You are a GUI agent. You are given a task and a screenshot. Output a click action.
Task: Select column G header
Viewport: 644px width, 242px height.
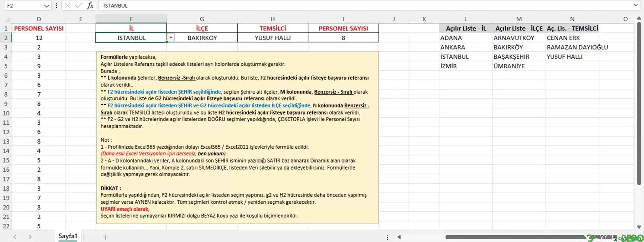202,19
